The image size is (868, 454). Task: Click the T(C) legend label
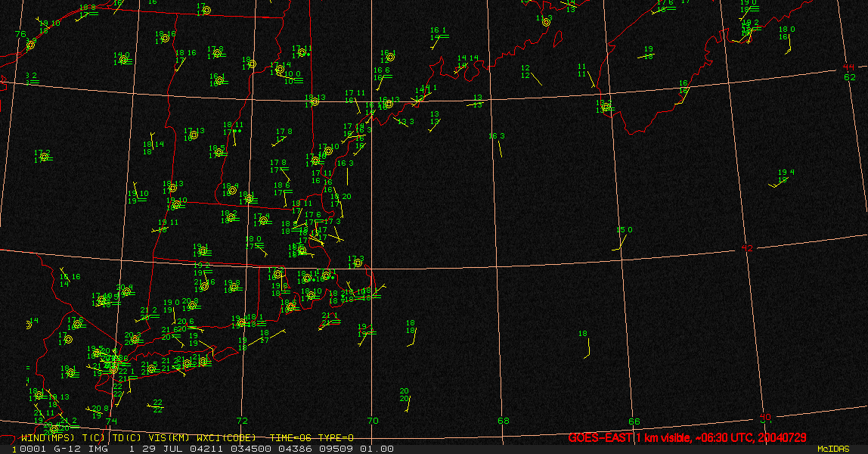click(x=93, y=438)
